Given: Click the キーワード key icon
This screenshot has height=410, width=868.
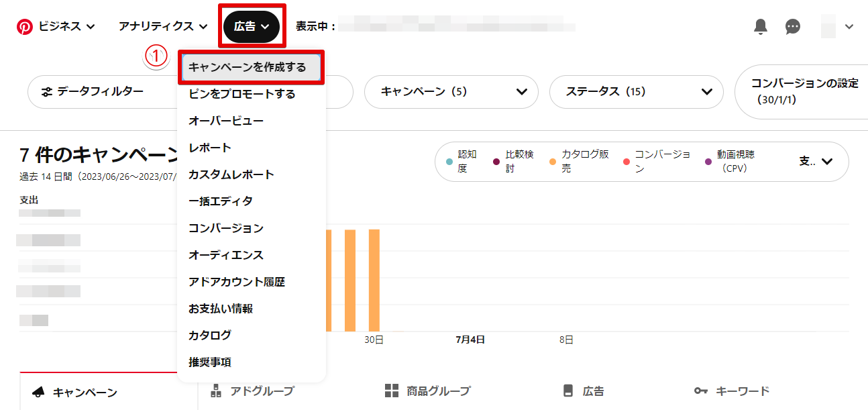Looking at the screenshot, I should tap(700, 391).
